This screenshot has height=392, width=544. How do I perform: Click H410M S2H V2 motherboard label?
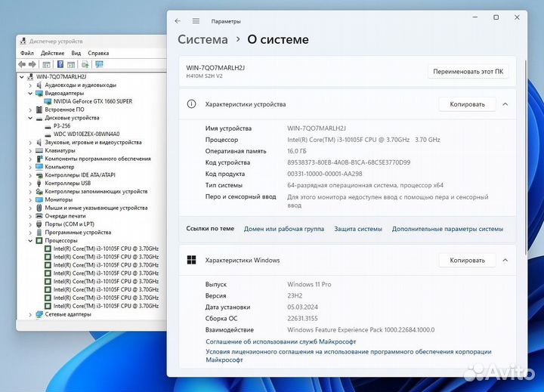(x=204, y=76)
